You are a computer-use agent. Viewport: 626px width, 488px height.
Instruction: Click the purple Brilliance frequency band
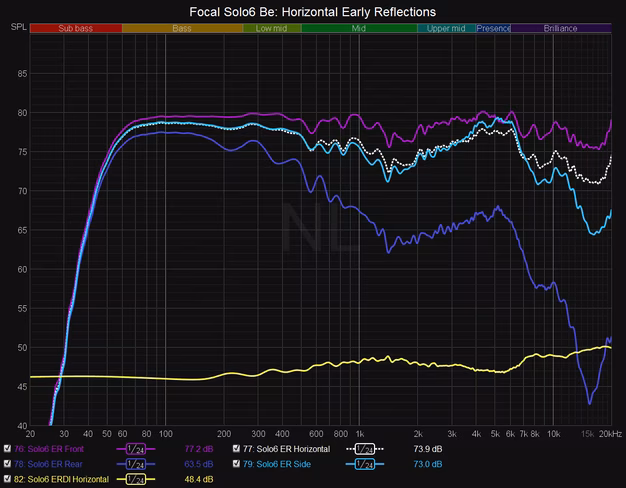pyautogui.click(x=561, y=28)
